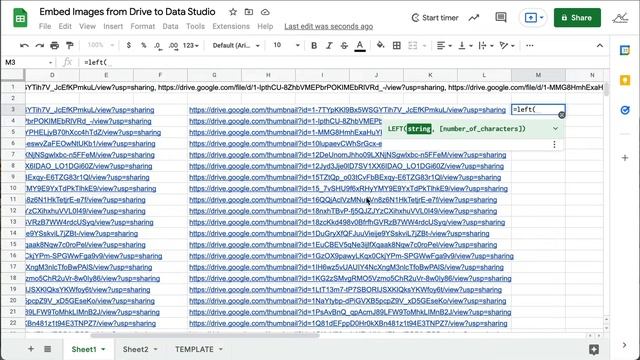Open more number formats dropdown
The width and height of the screenshot is (640, 360).
[x=191, y=45]
